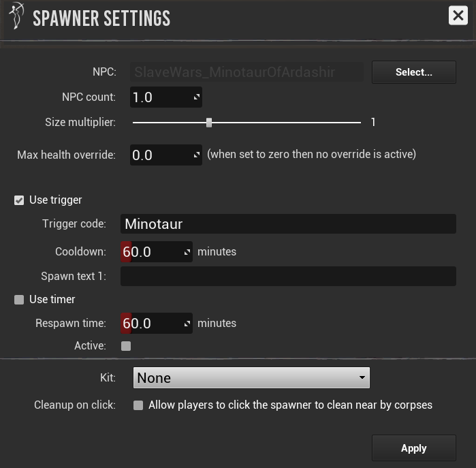Click the Size multiplier slider handle
The width and height of the screenshot is (476, 468).
209,123
